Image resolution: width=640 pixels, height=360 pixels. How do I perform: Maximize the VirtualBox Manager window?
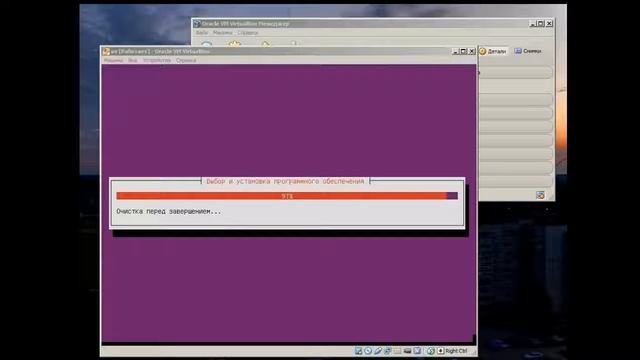(x=541, y=24)
